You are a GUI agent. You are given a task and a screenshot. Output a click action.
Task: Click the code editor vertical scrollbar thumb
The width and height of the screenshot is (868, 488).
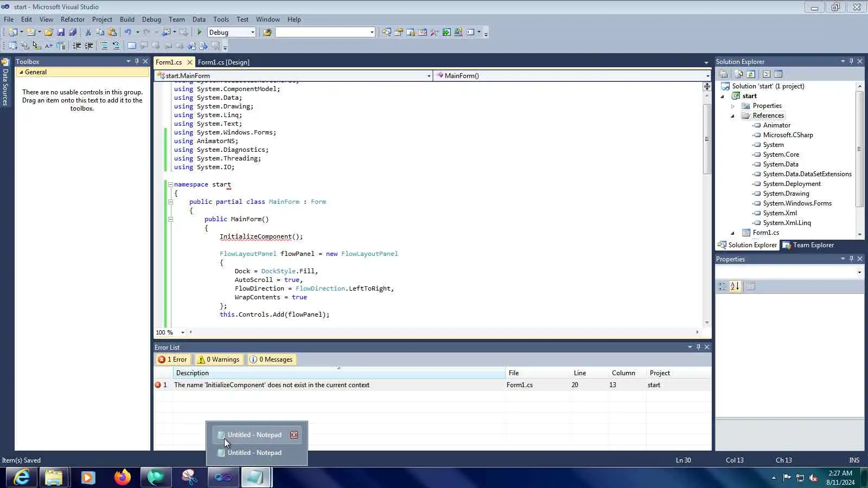707,138
